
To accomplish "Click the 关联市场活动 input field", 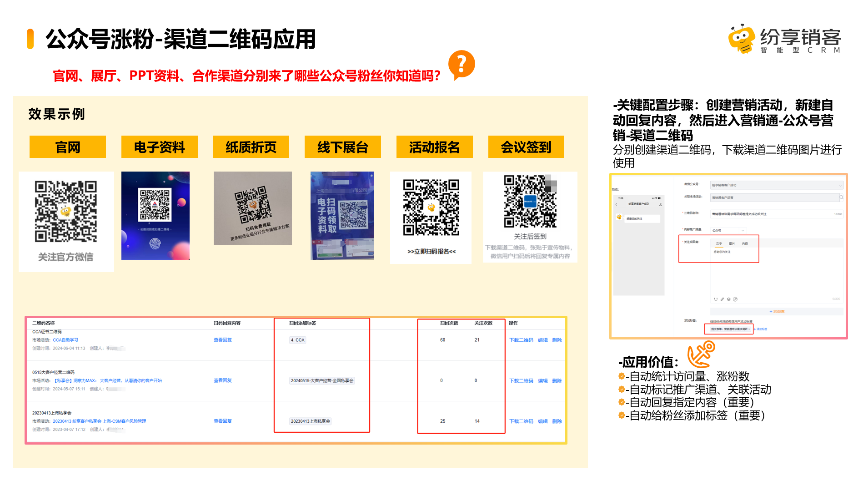I will pos(775,197).
